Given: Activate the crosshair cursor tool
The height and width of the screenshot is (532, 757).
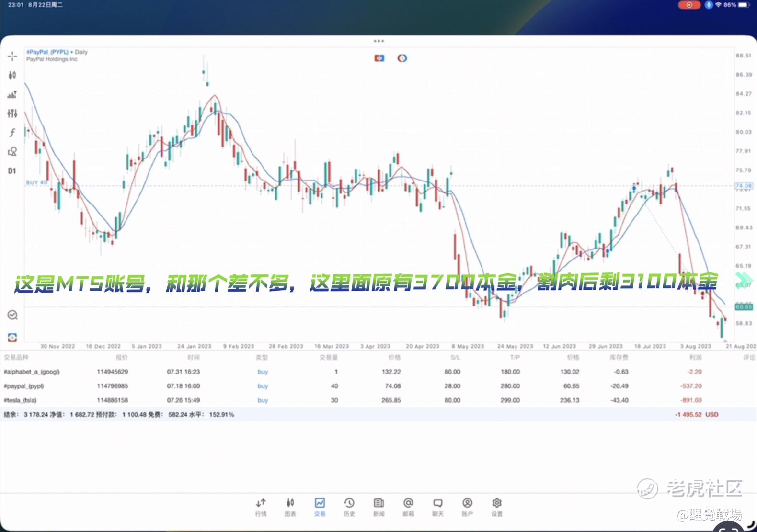Looking at the screenshot, I should [x=12, y=57].
